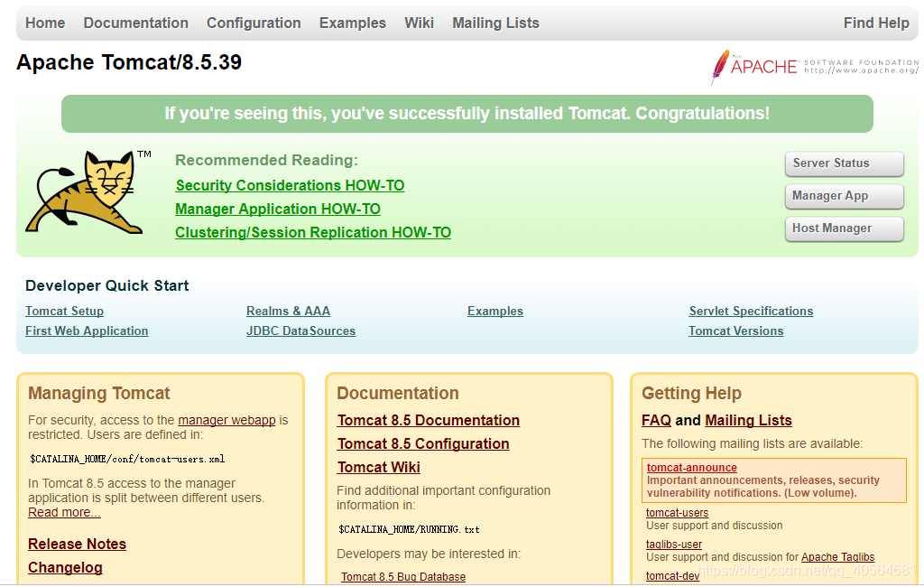Click the Host Manager button

coord(844,228)
